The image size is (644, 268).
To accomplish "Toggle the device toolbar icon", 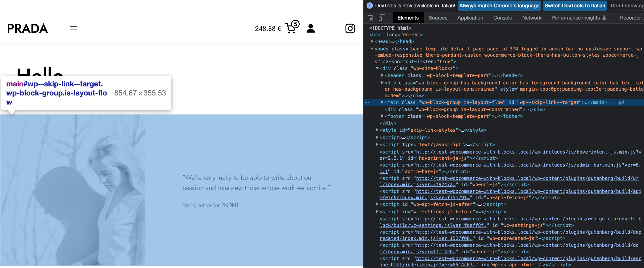I will [x=382, y=18].
